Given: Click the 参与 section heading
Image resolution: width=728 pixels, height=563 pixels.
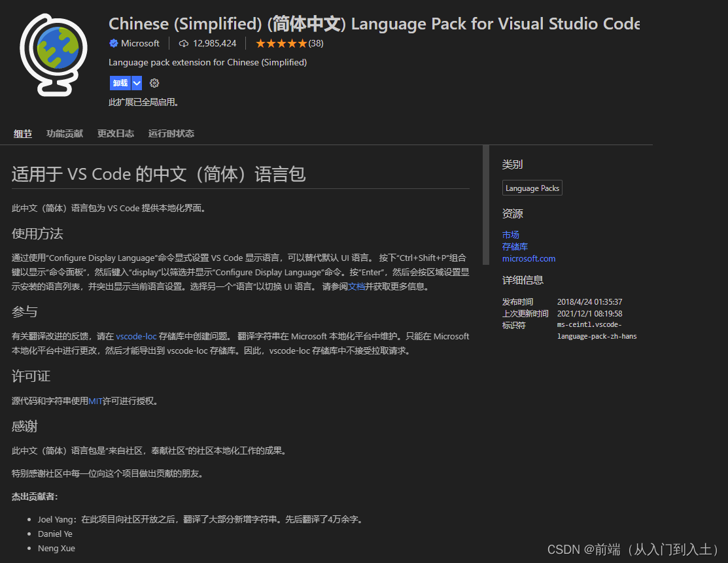Looking at the screenshot, I should pos(25,311).
